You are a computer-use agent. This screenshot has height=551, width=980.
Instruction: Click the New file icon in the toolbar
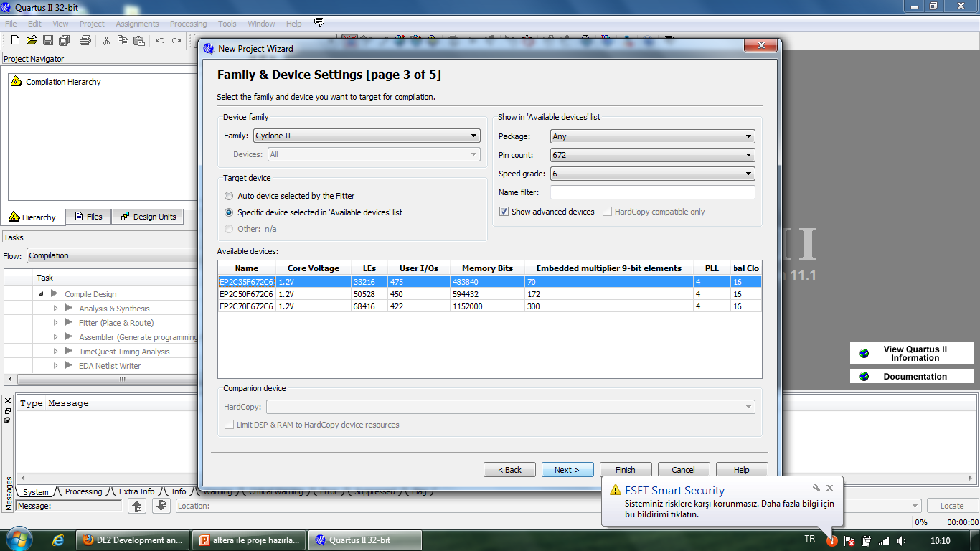15,40
